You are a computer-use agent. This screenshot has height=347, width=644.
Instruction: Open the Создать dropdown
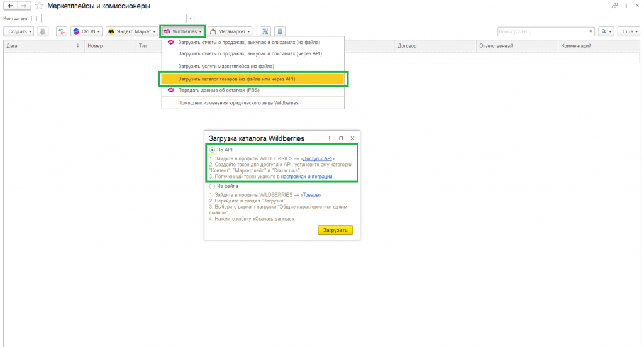point(19,31)
